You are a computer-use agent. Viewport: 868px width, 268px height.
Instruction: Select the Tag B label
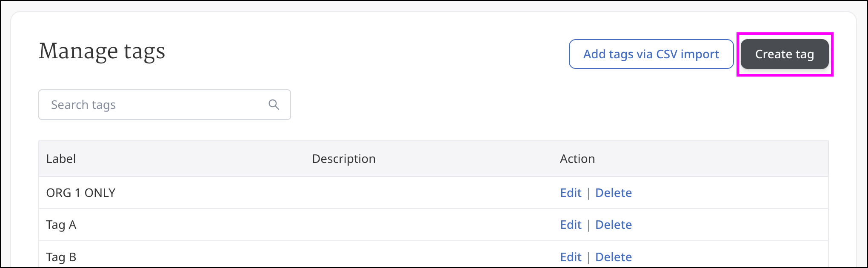(61, 257)
